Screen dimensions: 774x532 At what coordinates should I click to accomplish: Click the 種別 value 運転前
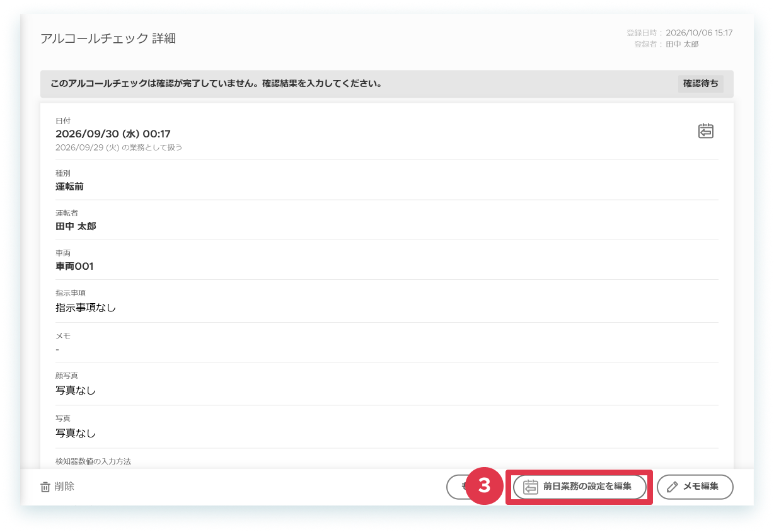69,187
